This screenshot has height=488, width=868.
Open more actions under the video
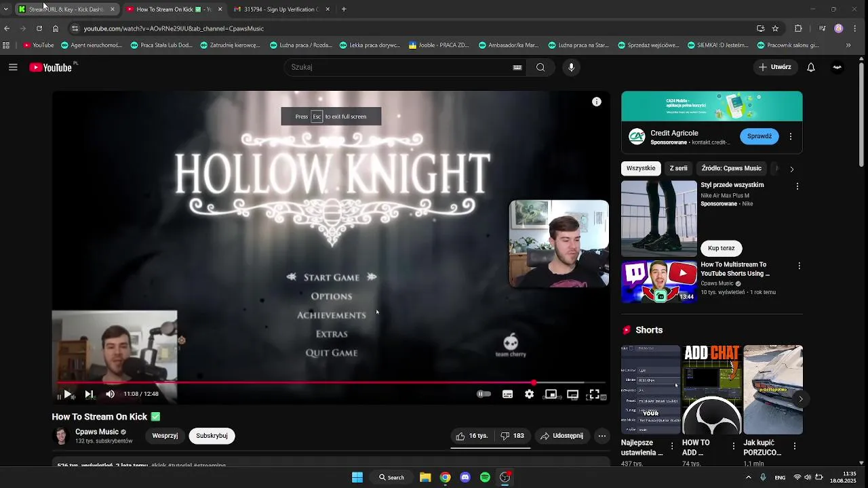602,436
